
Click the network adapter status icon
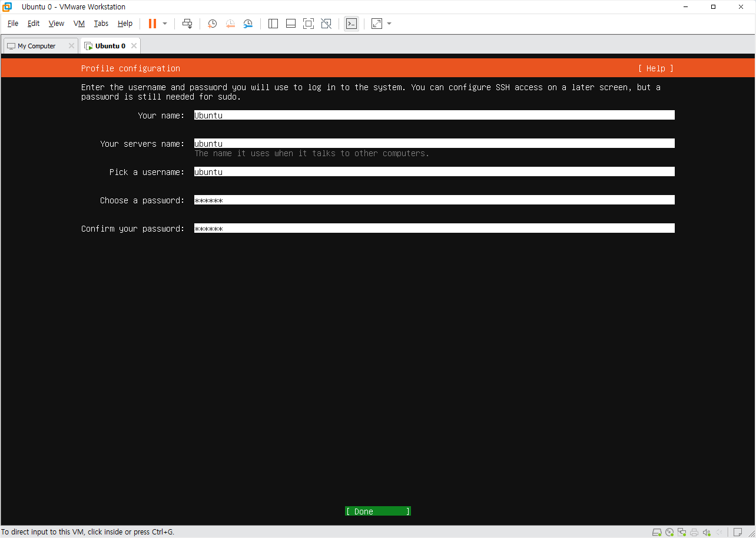[682, 532]
